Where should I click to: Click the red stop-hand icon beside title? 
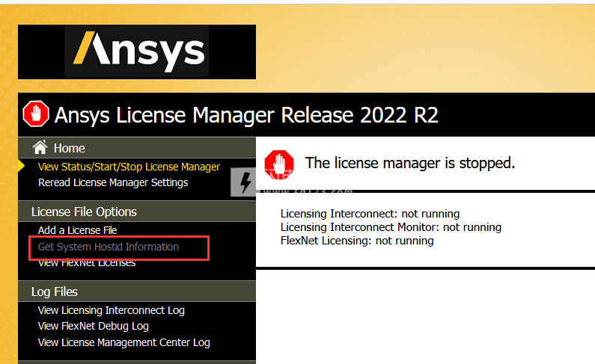click(x=36, y=114)
